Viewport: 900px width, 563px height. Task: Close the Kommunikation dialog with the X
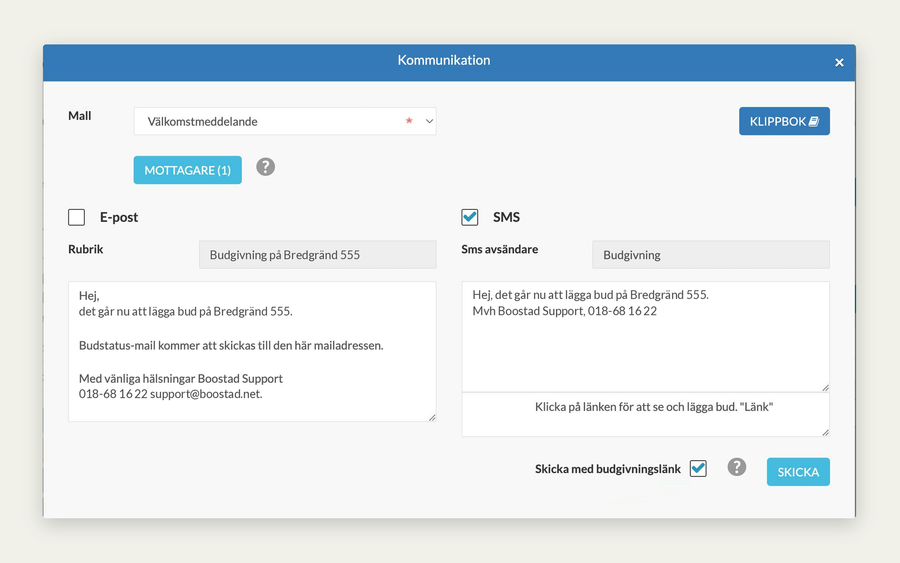[839, 63]
